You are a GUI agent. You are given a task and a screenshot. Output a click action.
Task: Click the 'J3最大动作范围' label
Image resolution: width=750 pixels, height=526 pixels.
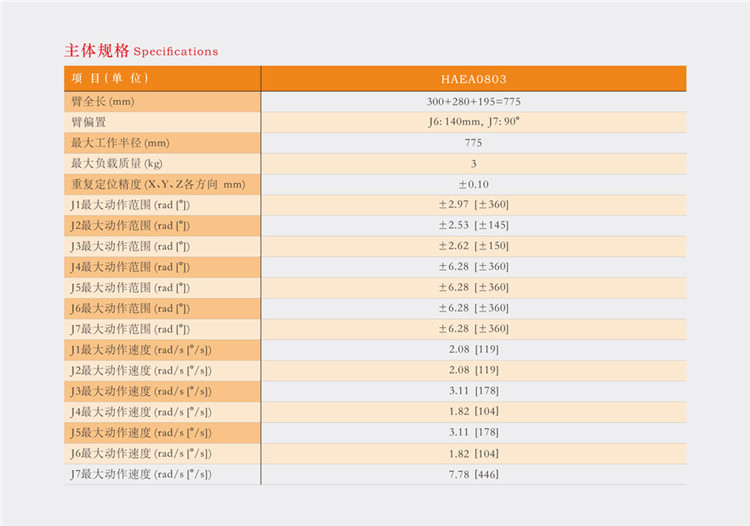pos(130,246)
